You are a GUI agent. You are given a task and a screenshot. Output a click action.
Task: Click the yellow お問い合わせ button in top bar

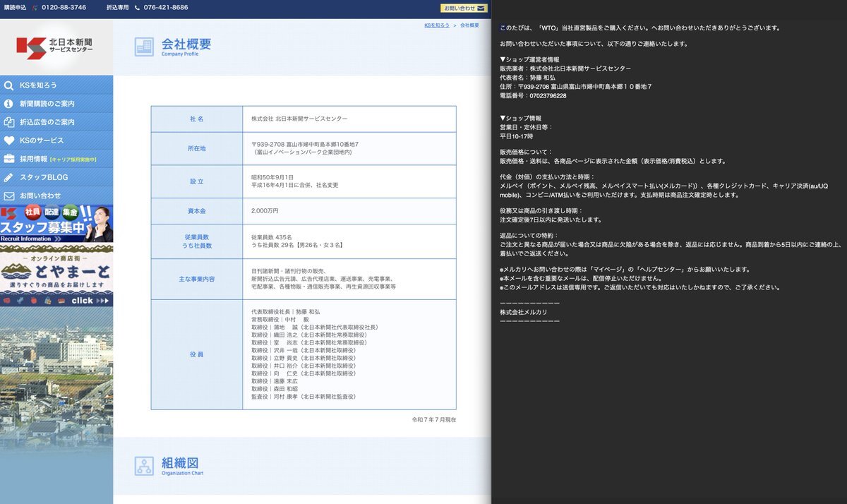[464, 8]
